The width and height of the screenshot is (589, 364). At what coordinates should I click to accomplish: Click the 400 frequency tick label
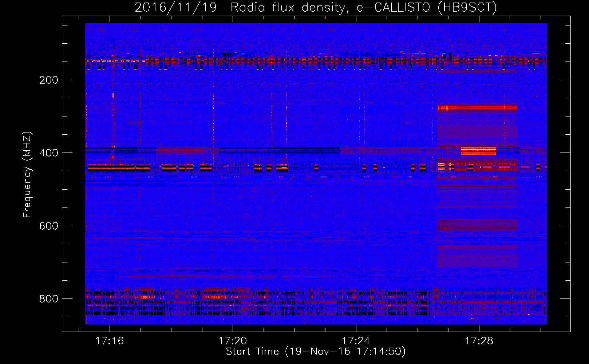point(48,153)
